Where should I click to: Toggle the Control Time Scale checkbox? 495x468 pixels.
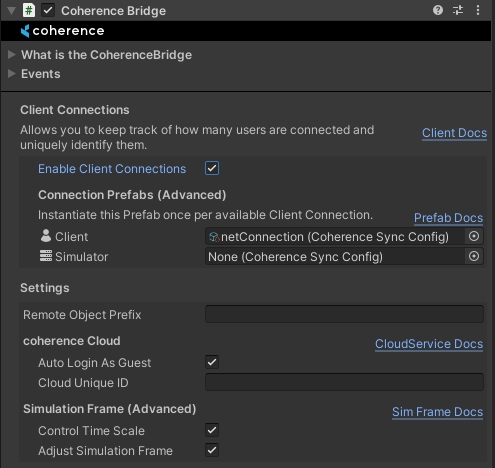[x=212, y=430]
